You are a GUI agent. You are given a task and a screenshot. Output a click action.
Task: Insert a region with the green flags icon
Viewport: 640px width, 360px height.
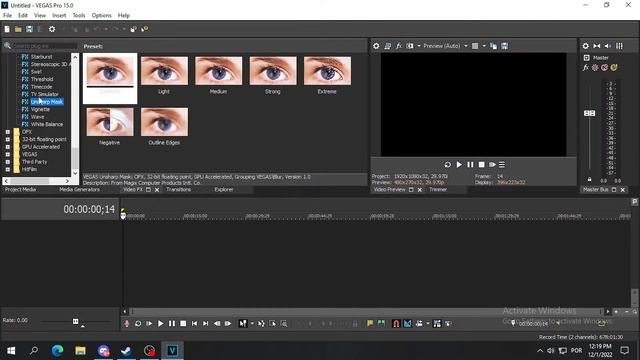(381, 323)
